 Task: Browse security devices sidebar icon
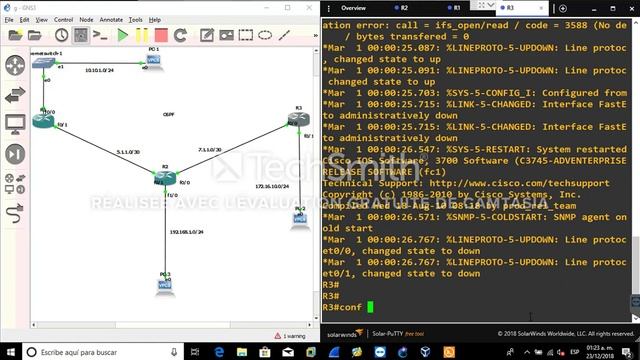(x=15, y=154)
